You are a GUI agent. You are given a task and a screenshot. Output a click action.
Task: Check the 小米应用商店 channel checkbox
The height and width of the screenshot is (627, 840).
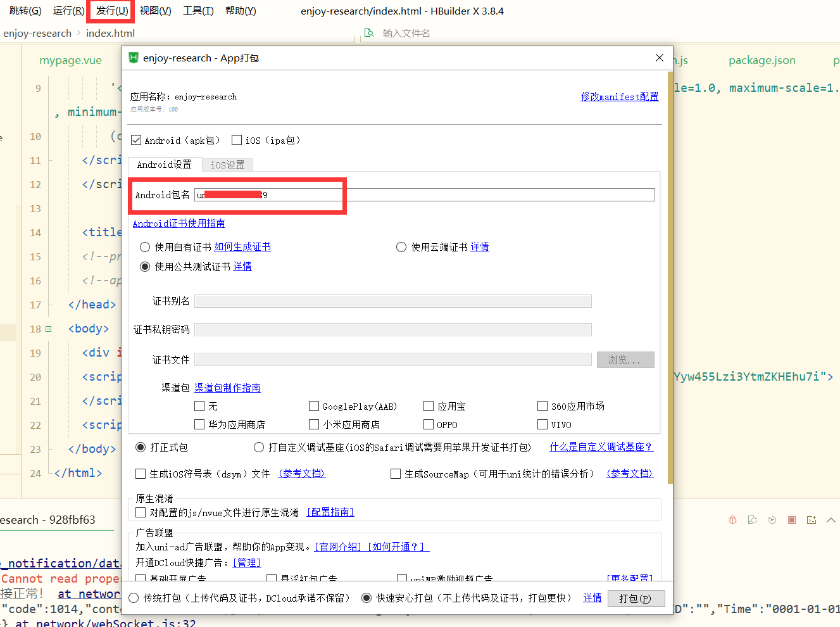[x=314, y=424]
